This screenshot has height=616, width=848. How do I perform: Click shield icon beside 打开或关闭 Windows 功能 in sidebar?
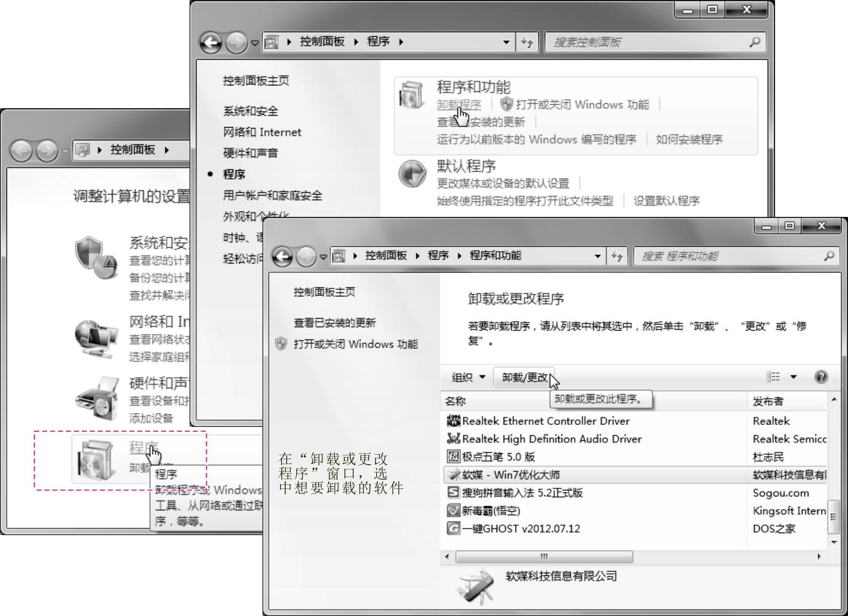tap(281, 343)
